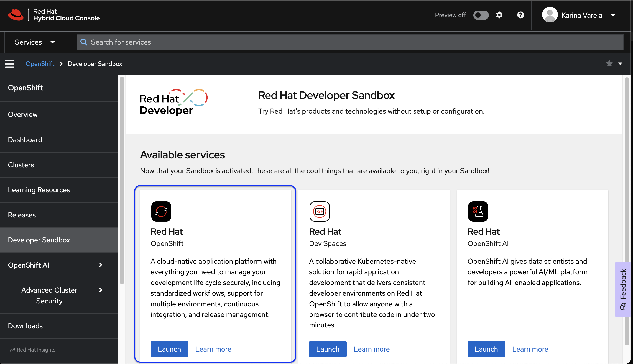
Task: Click the Preview off label
Action: click(450, 15)
